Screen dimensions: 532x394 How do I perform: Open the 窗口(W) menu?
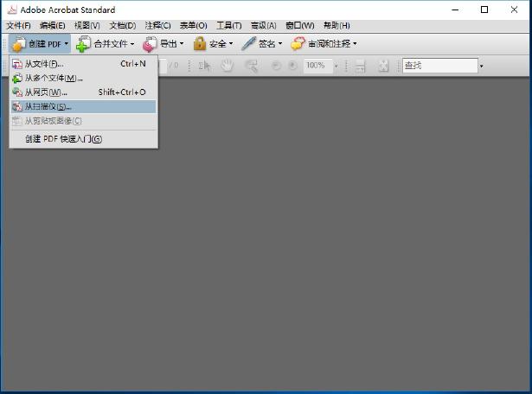300,26
